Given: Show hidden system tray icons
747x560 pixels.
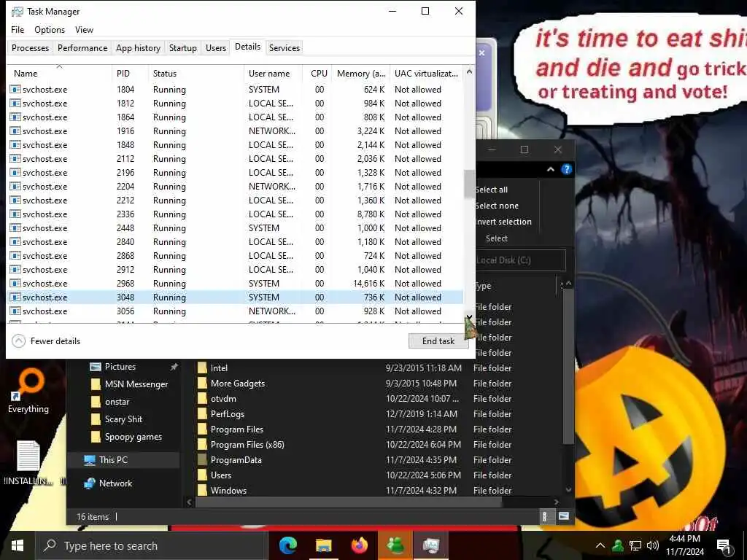Looking at the screenshot, I should click(600, 545).
